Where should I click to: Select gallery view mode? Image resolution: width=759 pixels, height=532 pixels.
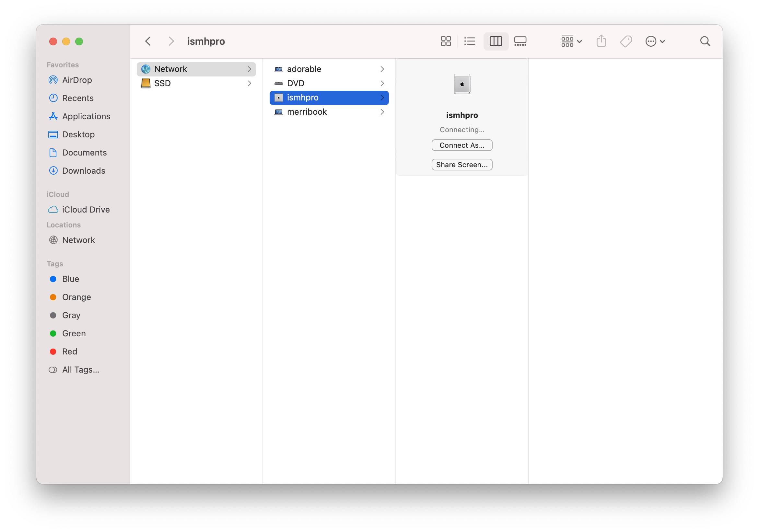point(520,41)
